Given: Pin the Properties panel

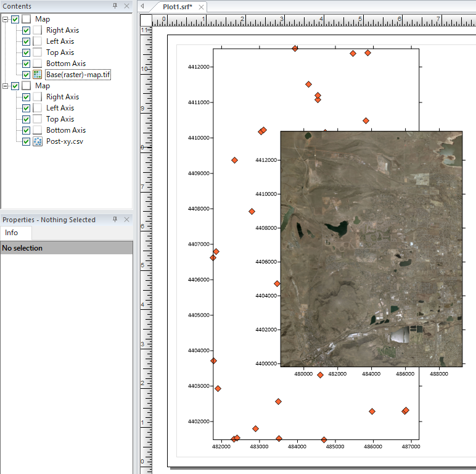Looking at the screenshot, I should (x=115, y=219).
